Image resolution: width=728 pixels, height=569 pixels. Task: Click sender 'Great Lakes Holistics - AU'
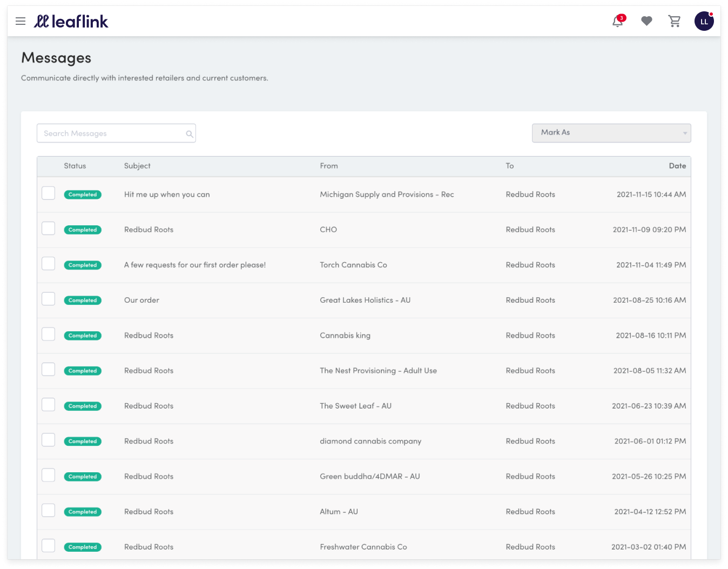365,300
